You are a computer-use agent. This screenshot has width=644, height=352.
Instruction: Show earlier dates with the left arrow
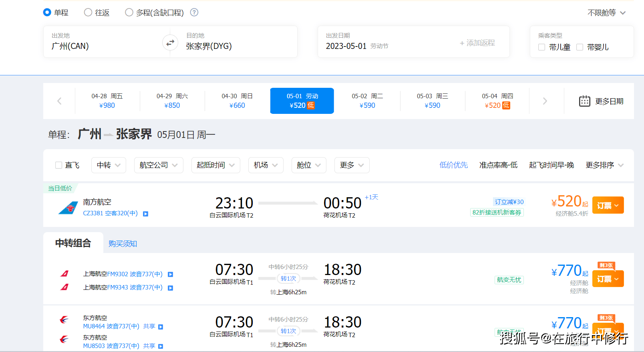pos(59,101)
